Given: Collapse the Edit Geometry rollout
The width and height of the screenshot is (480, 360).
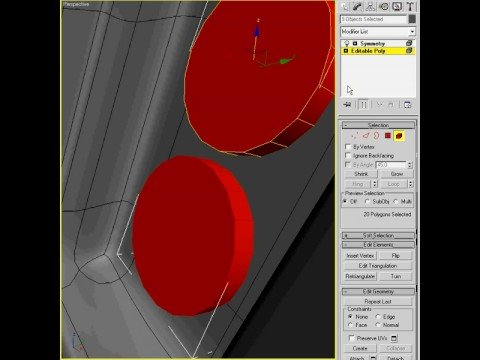Looking at the screenshot, I should pos(378,292).
